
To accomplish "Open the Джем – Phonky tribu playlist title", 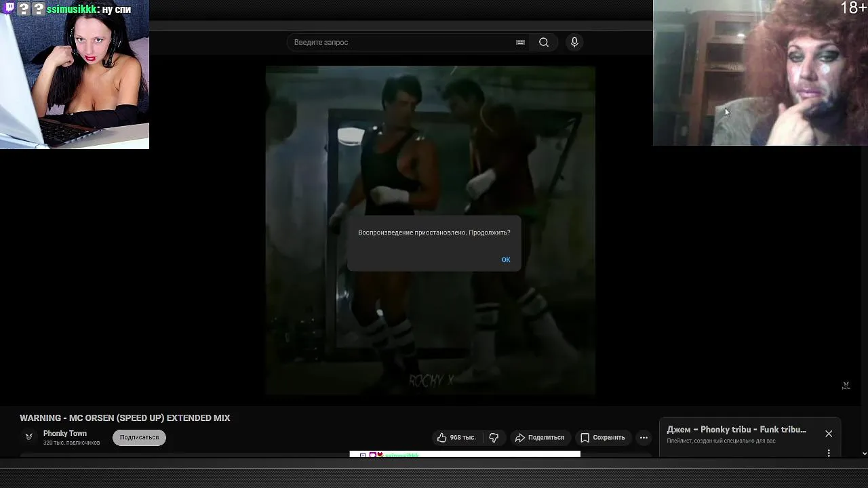I will (736, 430).
